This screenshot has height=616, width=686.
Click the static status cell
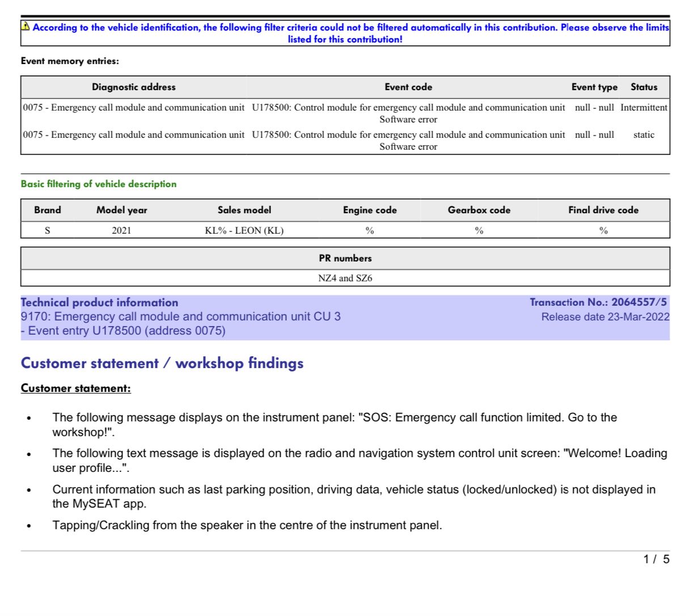click(x=643, y=134)
